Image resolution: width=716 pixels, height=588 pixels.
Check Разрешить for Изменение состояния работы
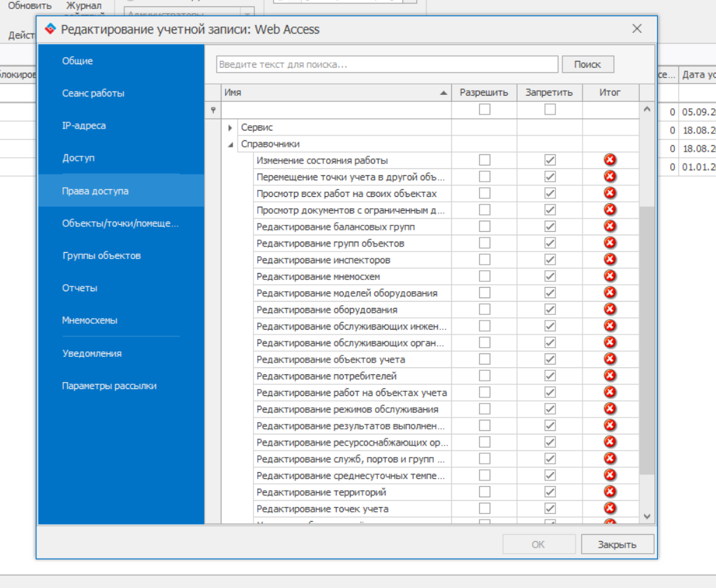(x=485, y=160)
